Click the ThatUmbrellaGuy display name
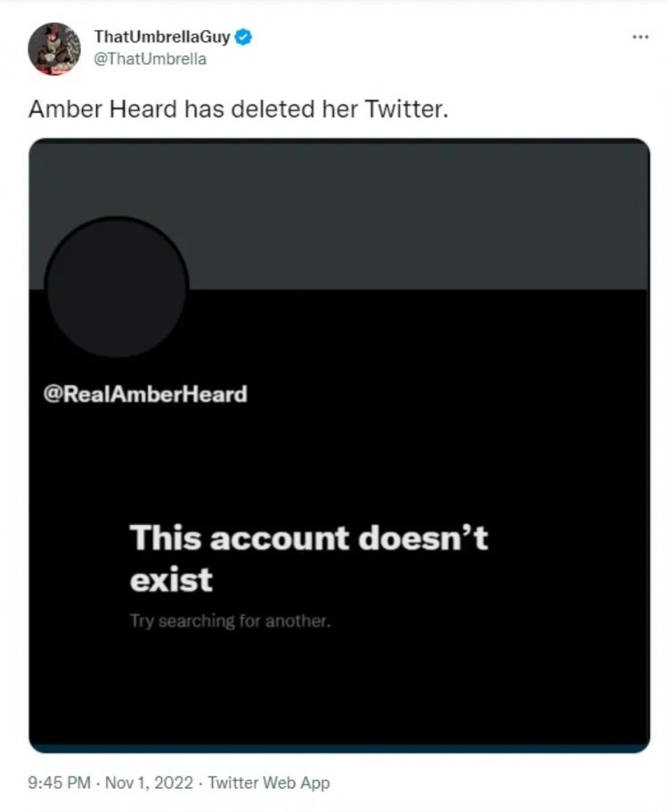Viewport: 668px width, 812px height. coord(162,37)
